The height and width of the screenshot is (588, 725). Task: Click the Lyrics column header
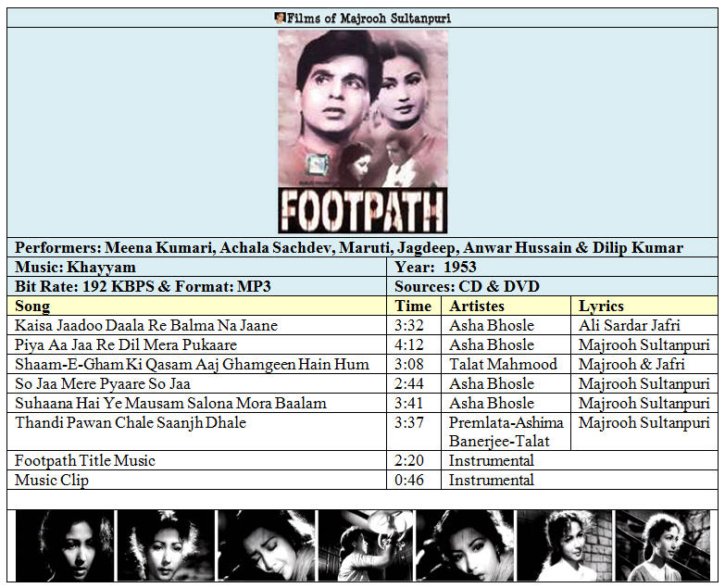point(644,306)
